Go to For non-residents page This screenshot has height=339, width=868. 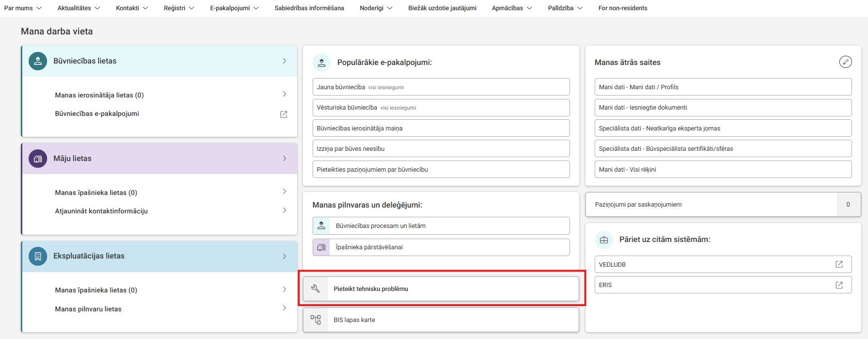pyautogui.click(x=622, y=8)
